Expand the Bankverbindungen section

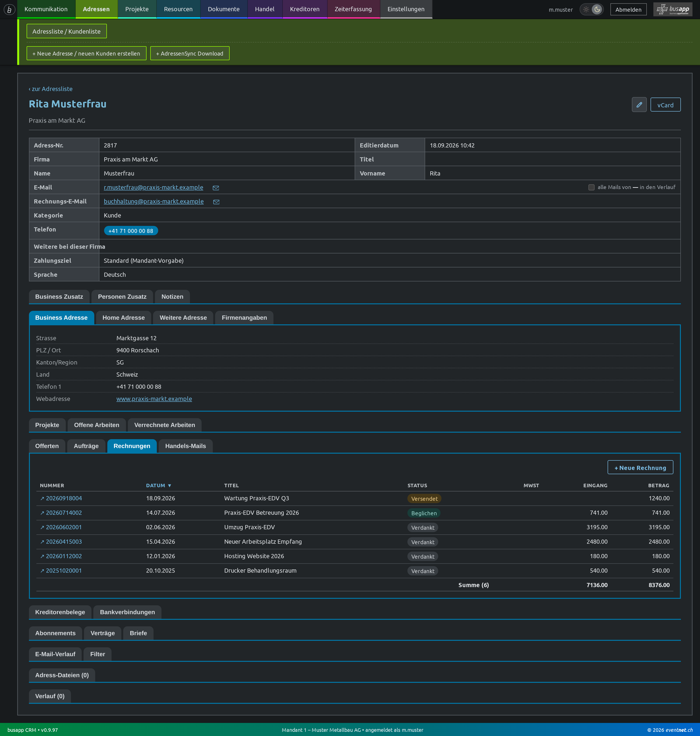tap(127, 612)
